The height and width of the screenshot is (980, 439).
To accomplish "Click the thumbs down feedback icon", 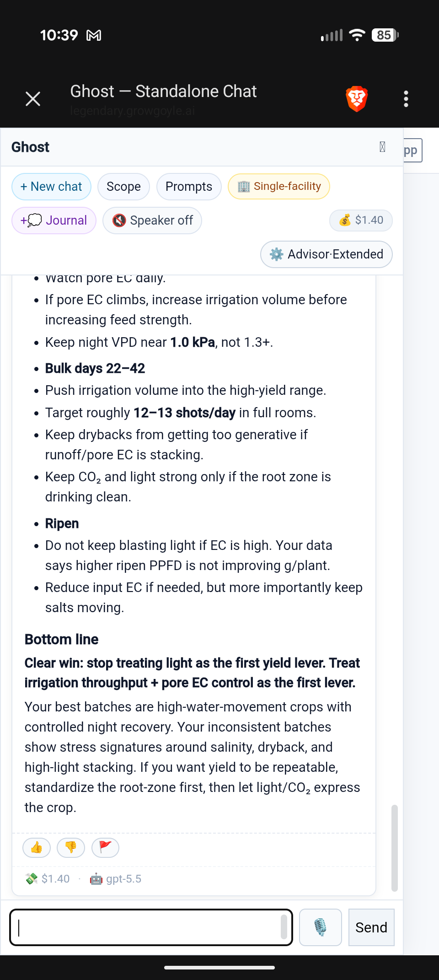I will tap(71, 848).
